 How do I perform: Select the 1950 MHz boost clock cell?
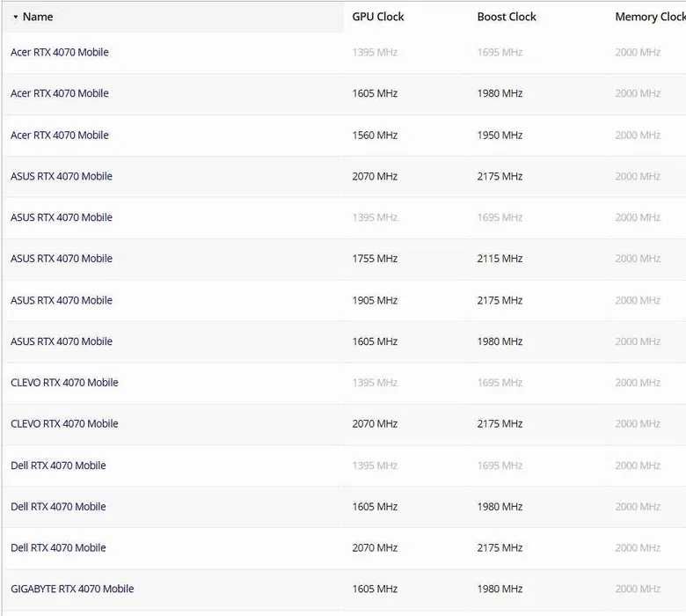click(500, 136)
